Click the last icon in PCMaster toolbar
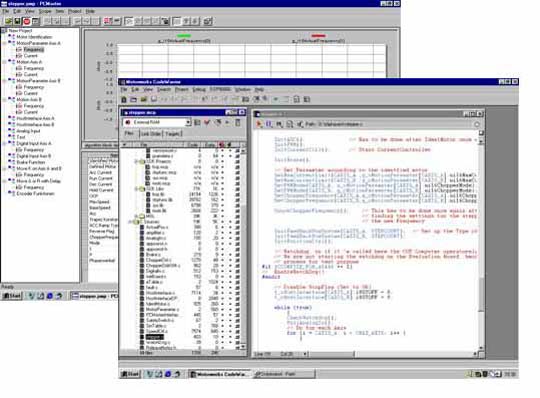This screenshot has height=398, width=540. coord(208,21)
